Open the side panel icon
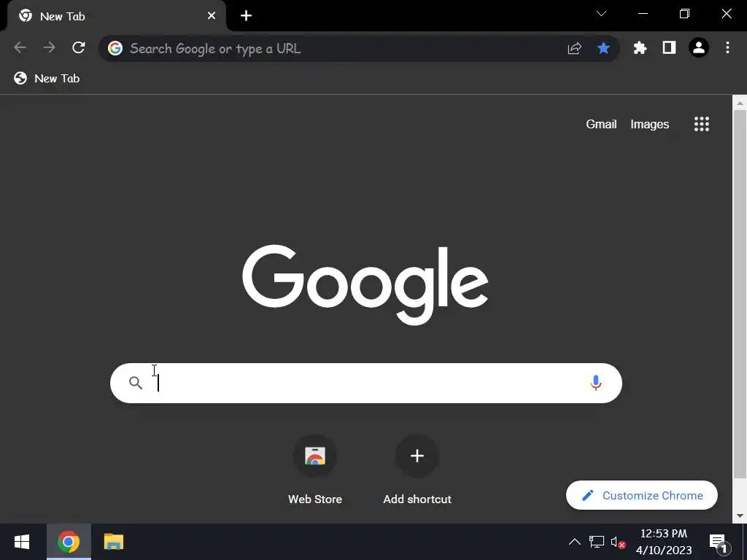 point(670,47)
